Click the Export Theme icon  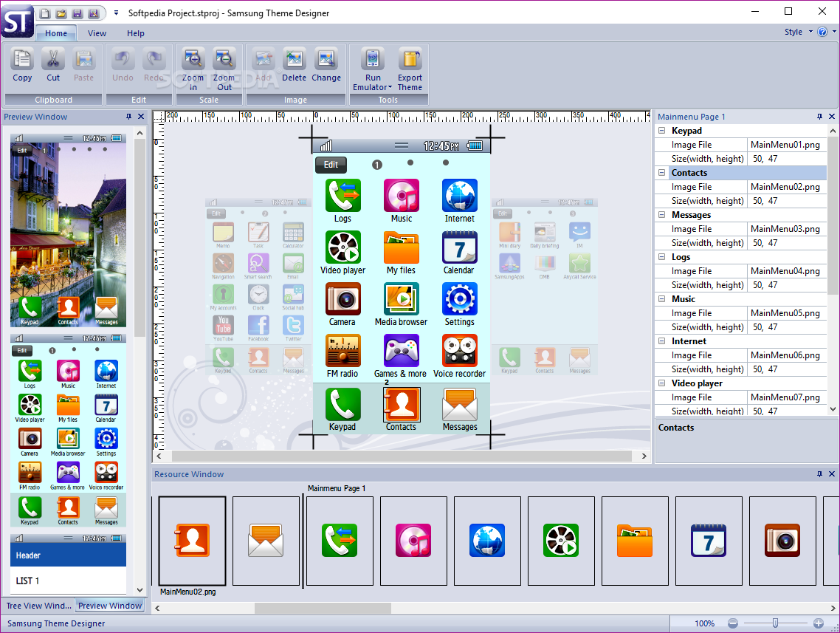coord(410,58)
